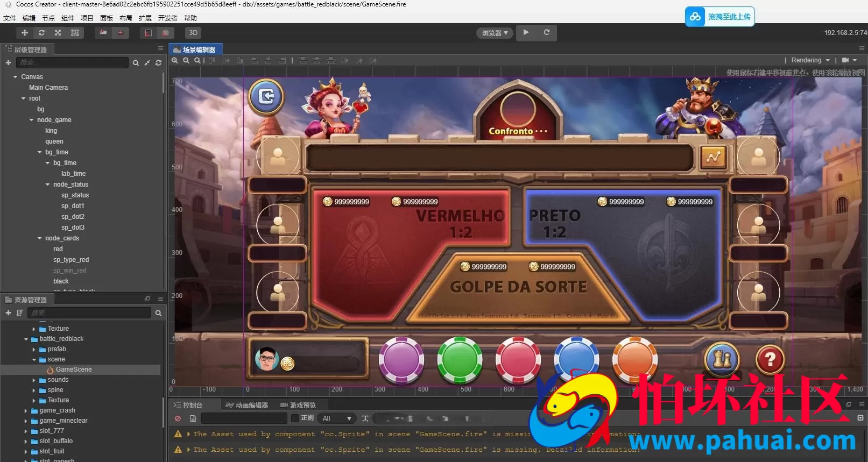Image resolution: width=868 pixels, height=462 pixels.
Task: Select the scale transform tool
Action: pos(58,33)
